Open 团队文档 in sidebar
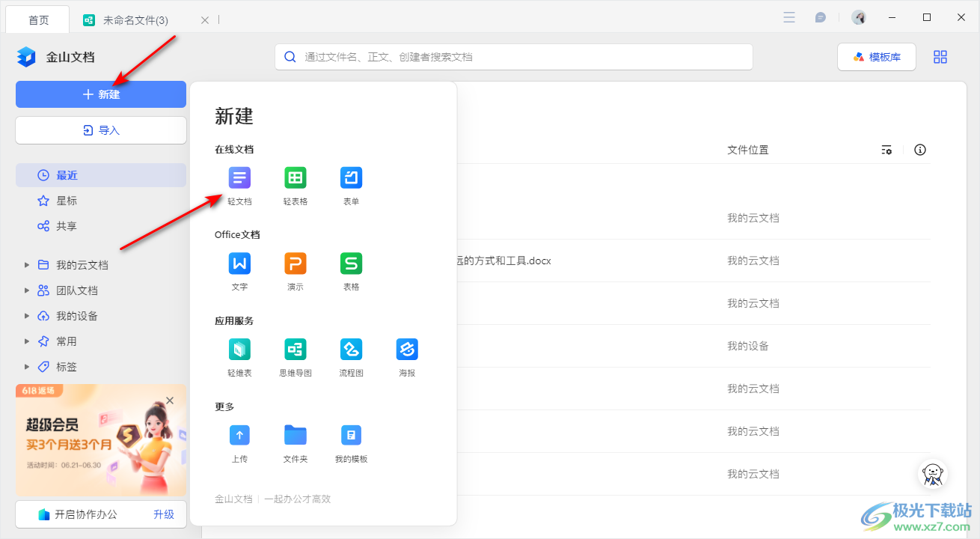980x539 pixels. (x=77, y=290)
